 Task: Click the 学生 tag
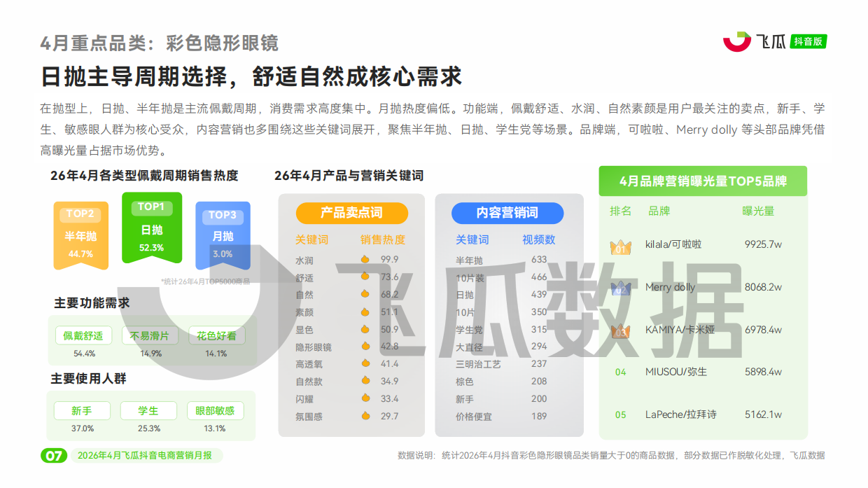[x=148, y=410]
